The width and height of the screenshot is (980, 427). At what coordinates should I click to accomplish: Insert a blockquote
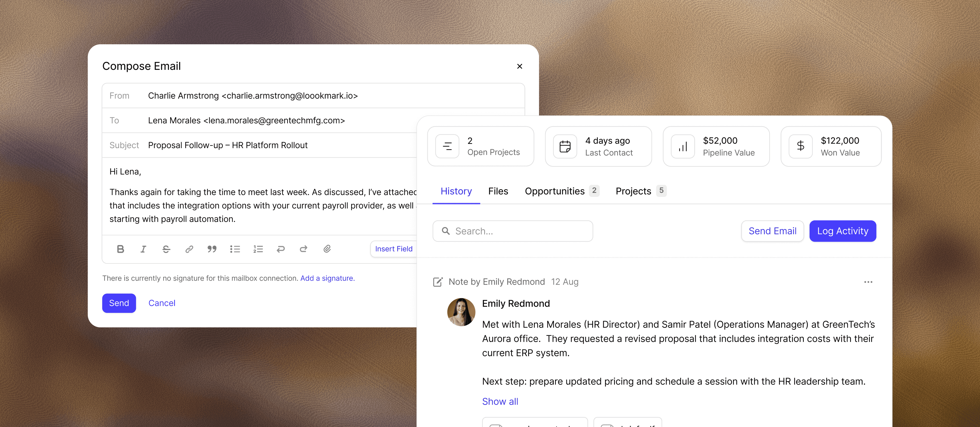(x=212, y=249)
